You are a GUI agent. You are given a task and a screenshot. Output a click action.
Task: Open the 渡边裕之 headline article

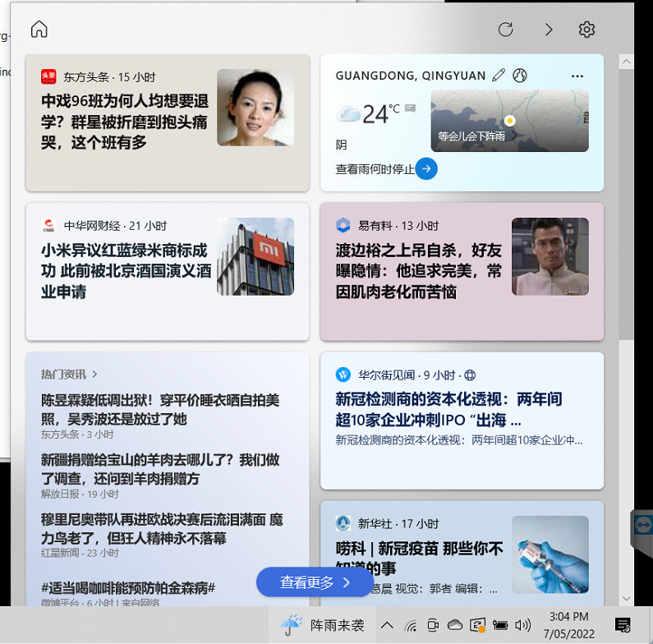[419, 271]
